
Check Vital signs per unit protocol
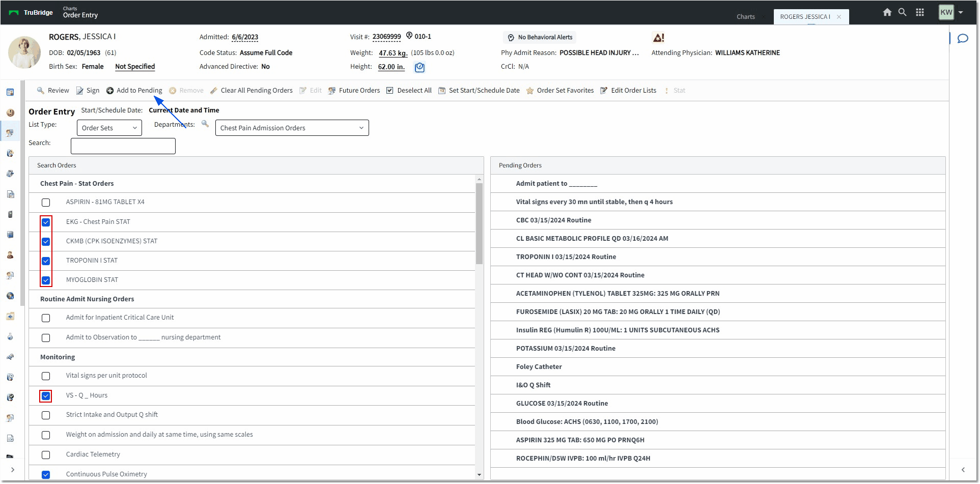tap(46, 376)
